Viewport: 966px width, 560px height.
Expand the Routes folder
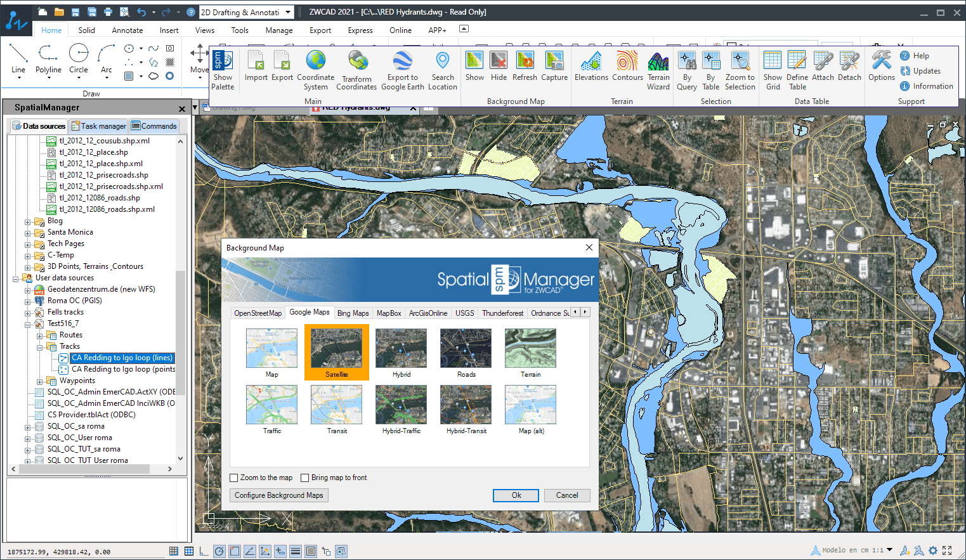coord(40,335)
